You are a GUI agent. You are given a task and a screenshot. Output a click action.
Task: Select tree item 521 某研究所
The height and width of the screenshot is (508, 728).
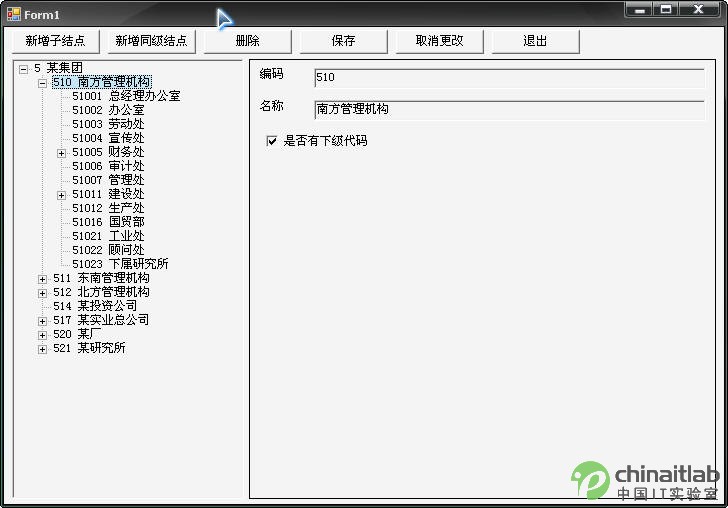(89, 348)
